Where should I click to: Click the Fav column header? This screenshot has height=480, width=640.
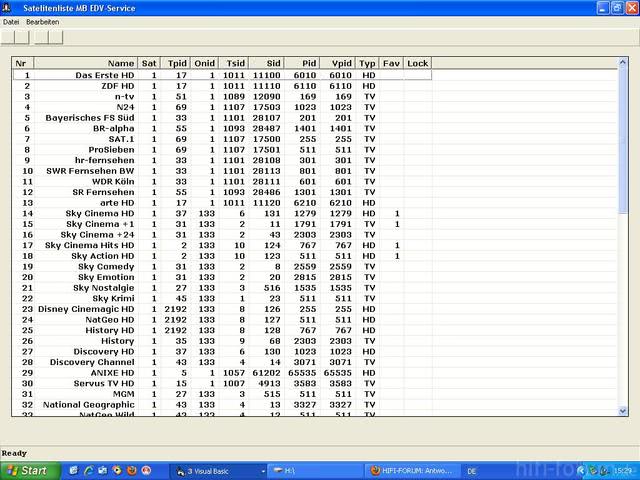[x=391, y=63]
